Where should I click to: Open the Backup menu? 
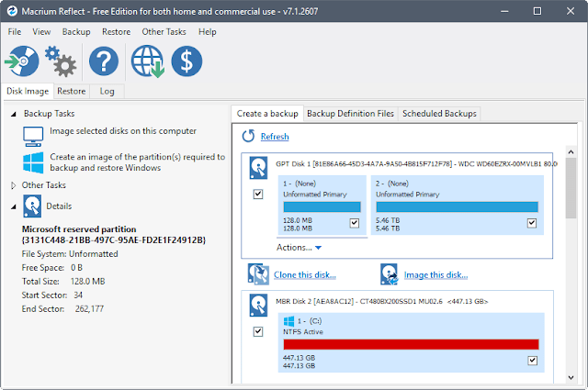point(76,32)
